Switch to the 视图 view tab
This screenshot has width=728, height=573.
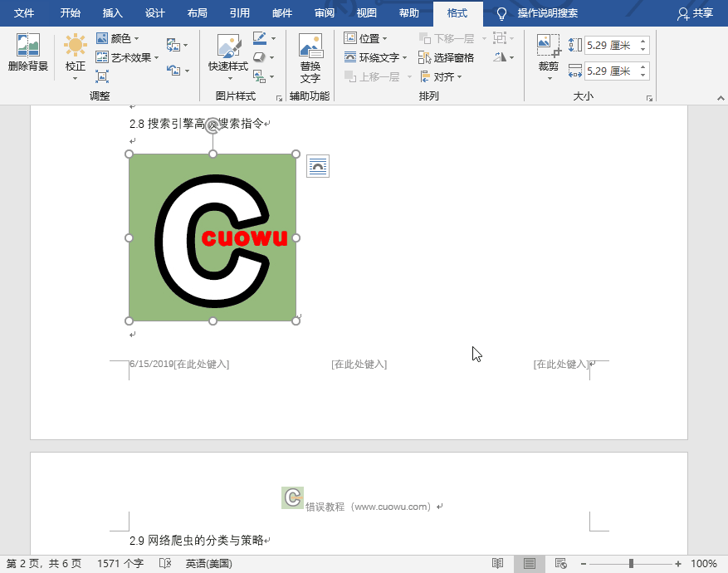pyautogui.click(x=366, y=13)
